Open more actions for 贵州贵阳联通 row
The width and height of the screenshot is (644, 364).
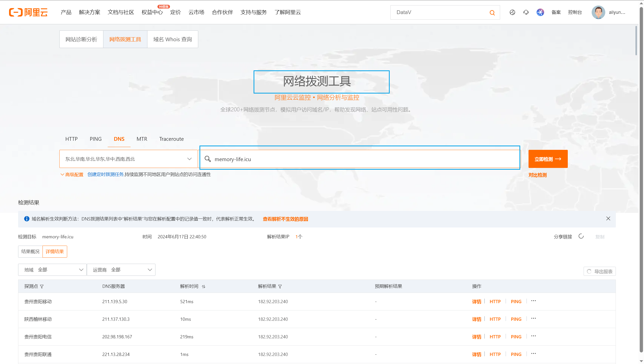(534, 354)
